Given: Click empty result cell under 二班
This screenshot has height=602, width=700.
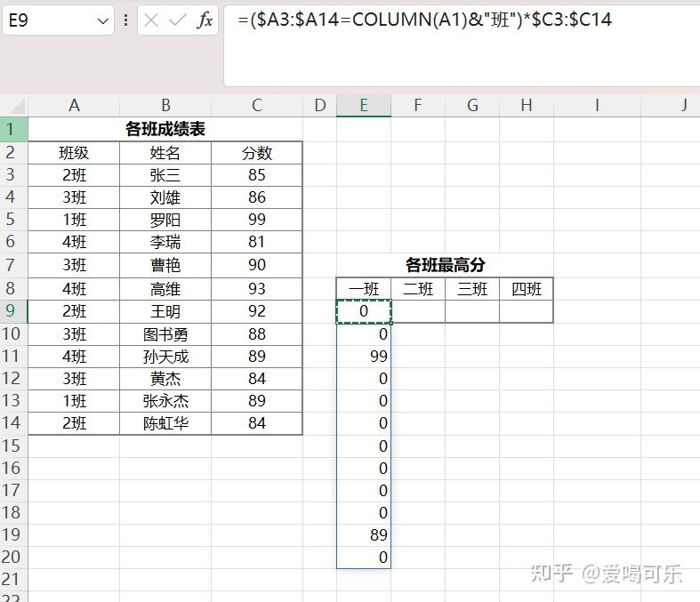Looking at the screenshot, I should 418,311.
